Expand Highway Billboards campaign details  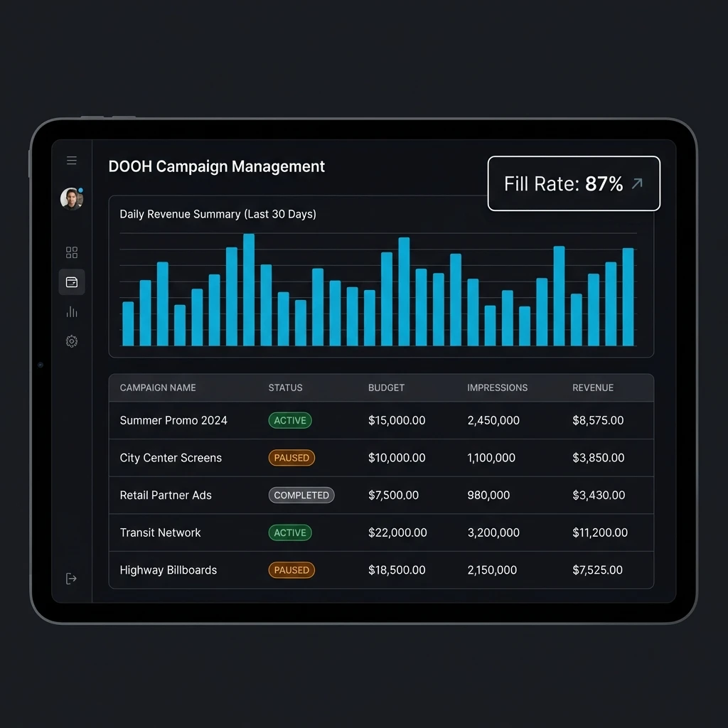tap(168, 569)
